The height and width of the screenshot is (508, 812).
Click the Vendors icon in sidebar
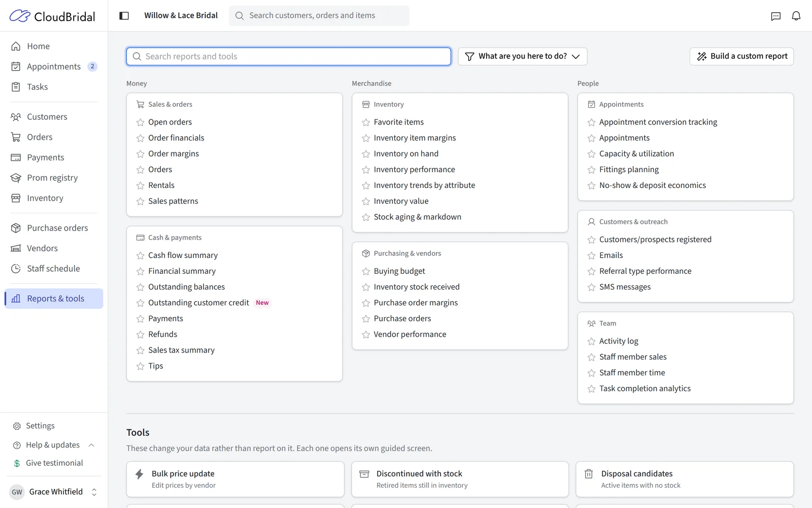(16, 248)
